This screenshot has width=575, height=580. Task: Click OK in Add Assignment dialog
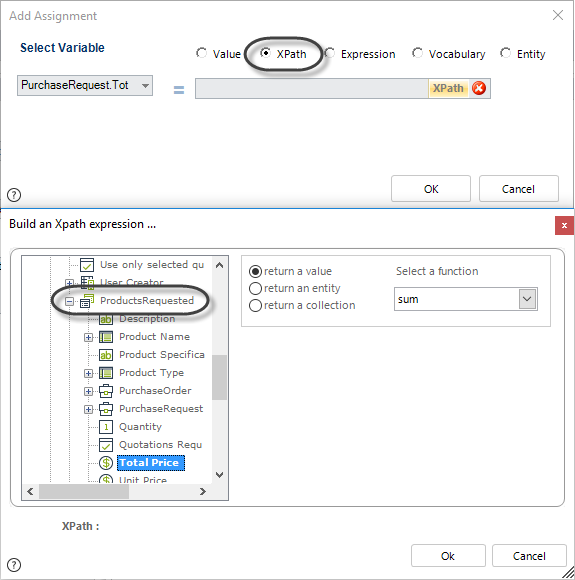coord(431,189)
